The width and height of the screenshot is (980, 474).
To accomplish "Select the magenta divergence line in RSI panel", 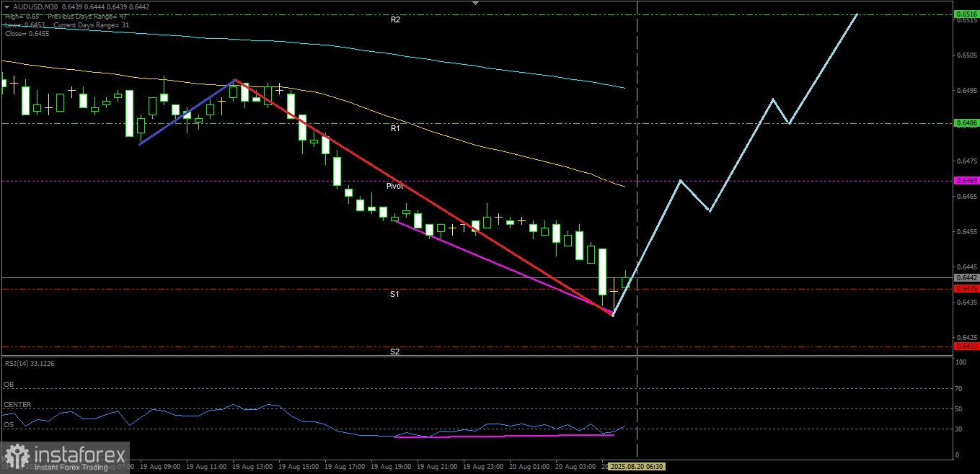I will click(505, 436).
